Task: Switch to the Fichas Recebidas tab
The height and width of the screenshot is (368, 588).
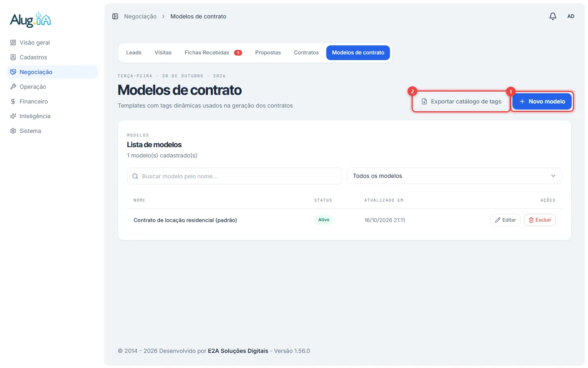Action: 213,53
